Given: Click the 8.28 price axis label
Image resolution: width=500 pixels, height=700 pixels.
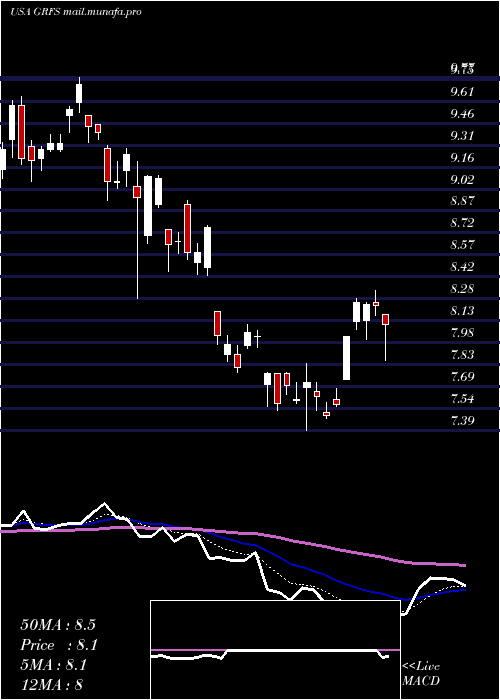Looking at the screenshot, I should tap(462, 289).
